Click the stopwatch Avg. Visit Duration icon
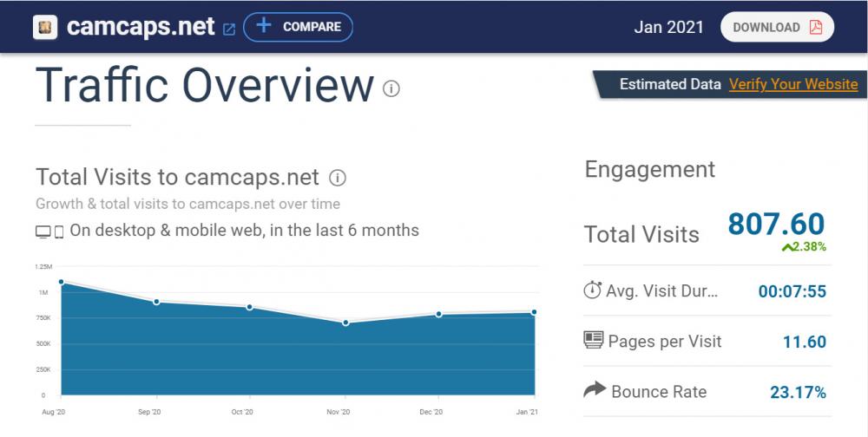The image size is (868, 437). coord(593,290)
